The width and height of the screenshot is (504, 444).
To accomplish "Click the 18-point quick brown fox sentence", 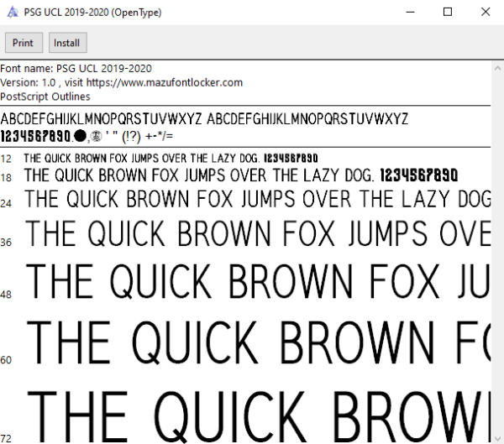I will tap(241, 175).
